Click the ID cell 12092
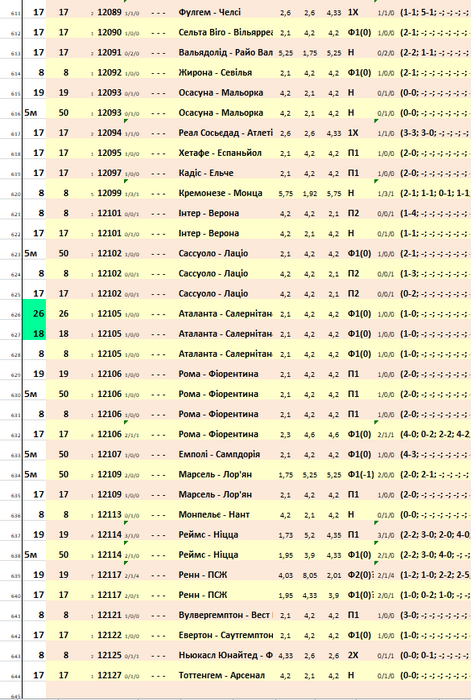 (x=109, y=72)
